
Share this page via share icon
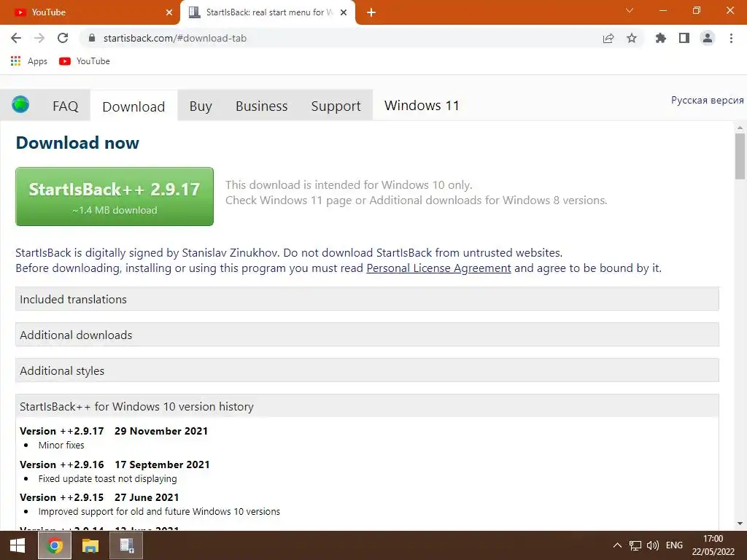(608, 38)
